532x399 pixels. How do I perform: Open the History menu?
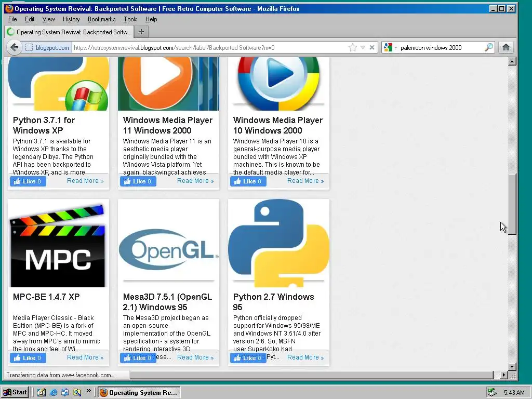pos(71,19)
